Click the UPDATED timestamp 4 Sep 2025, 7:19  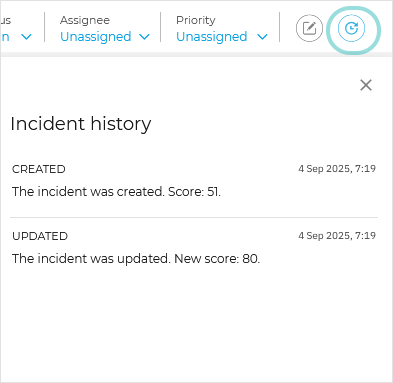pyautogui.click(x=337, y=236)
